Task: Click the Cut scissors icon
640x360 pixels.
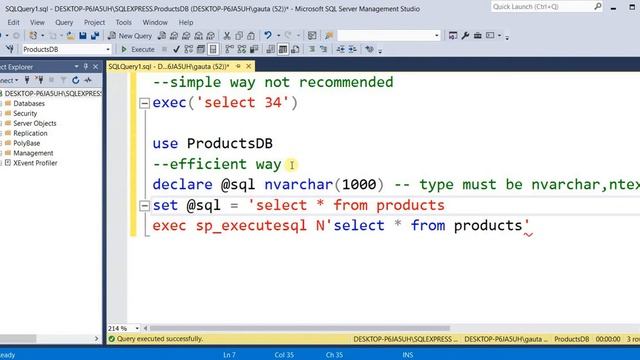Action: pyautogui.click(x=227, y=36)
